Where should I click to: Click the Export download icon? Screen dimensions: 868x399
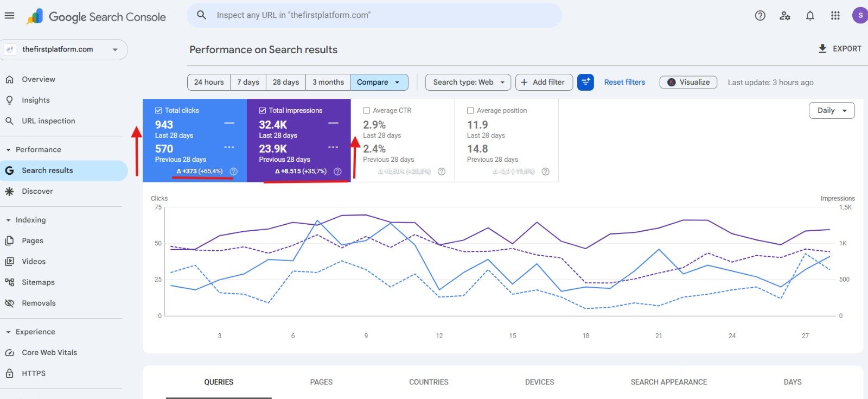click(x=822, y=49)
